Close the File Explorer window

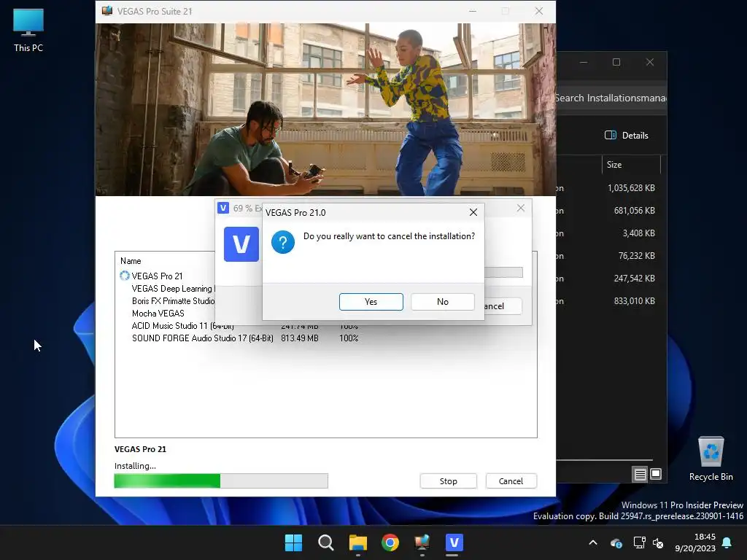(650, 63)
